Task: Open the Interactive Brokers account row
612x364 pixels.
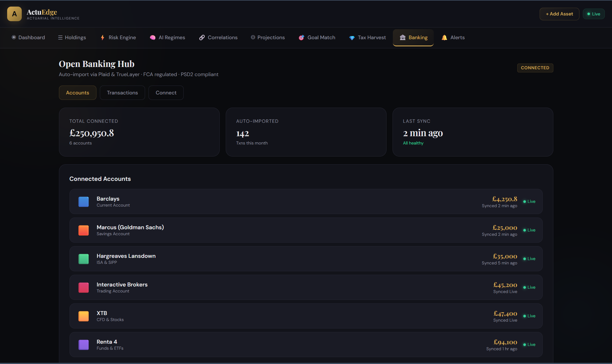Action: tap(286, 287)
